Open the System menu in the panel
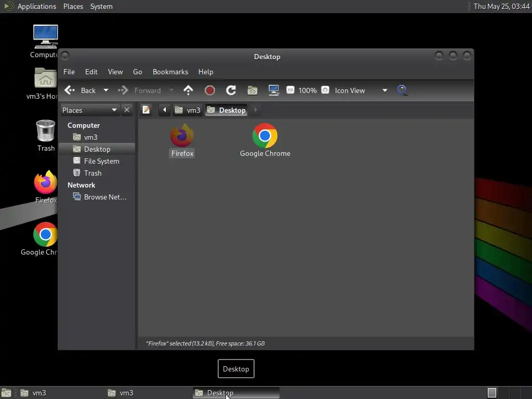Viewport: 532px width, 399px height. point(101,6)
